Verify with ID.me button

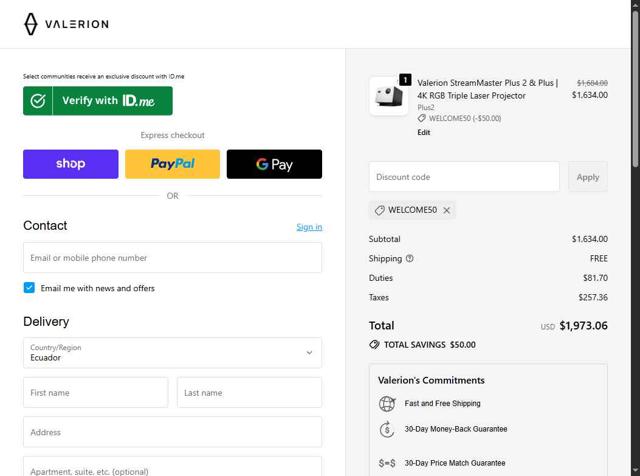coord(98,101)
